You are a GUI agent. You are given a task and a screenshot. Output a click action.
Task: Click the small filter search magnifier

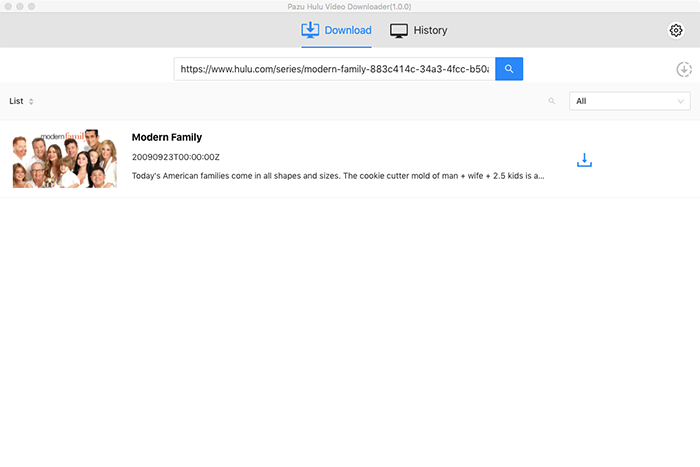click(552, 101)
